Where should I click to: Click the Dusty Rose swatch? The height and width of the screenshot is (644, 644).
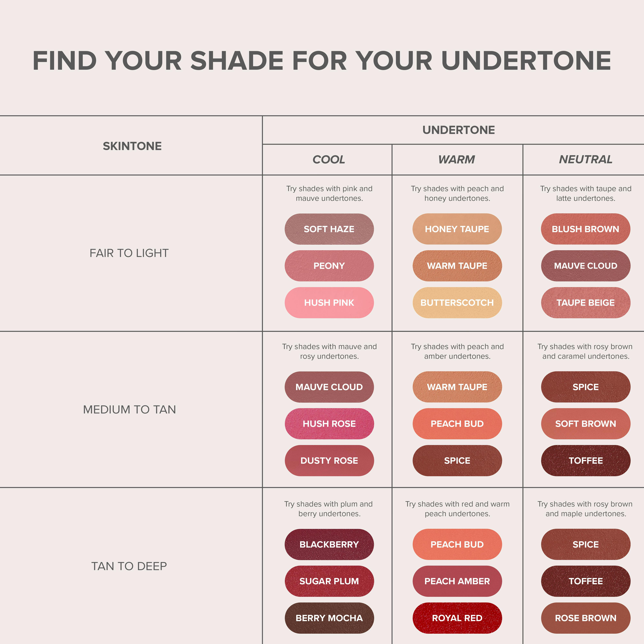point(329,460)
